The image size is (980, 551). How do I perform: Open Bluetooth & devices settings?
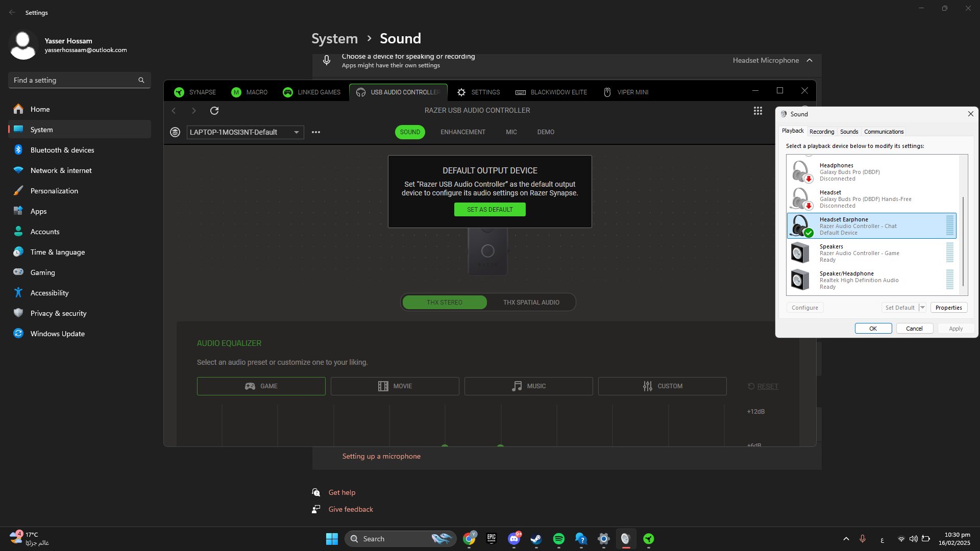[79, 150]
